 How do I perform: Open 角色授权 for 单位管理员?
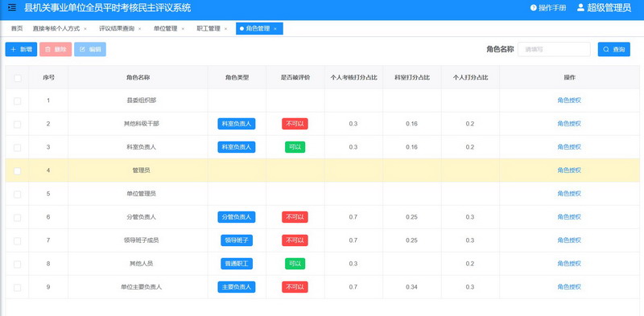pos(569,193)
